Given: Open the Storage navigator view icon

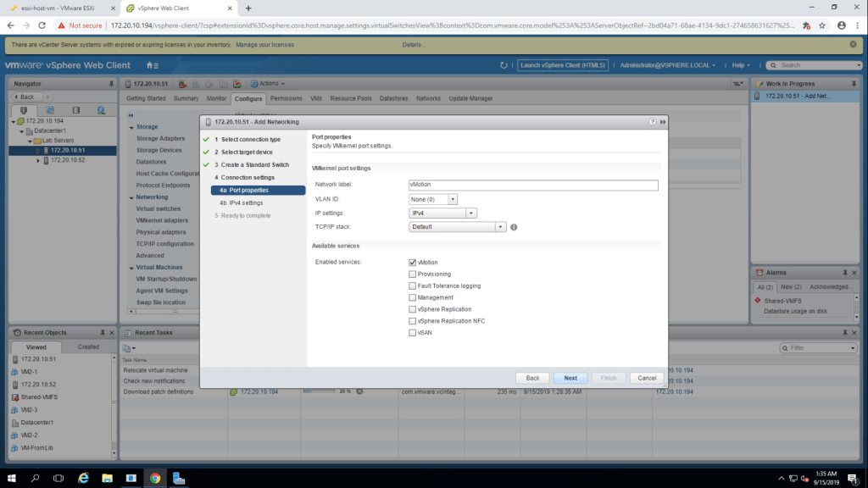Looking at the screenshot, I should 75,110.
